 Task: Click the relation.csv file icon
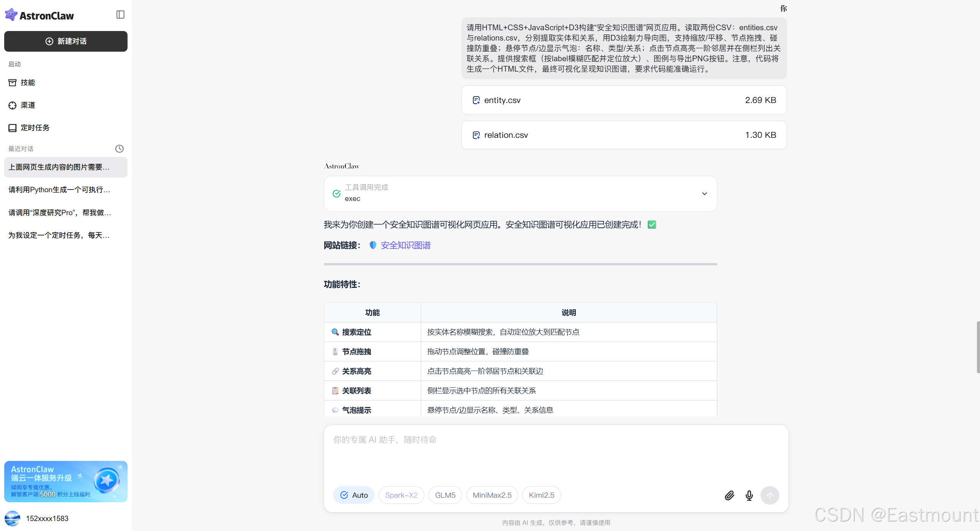(x=476, y=135)
